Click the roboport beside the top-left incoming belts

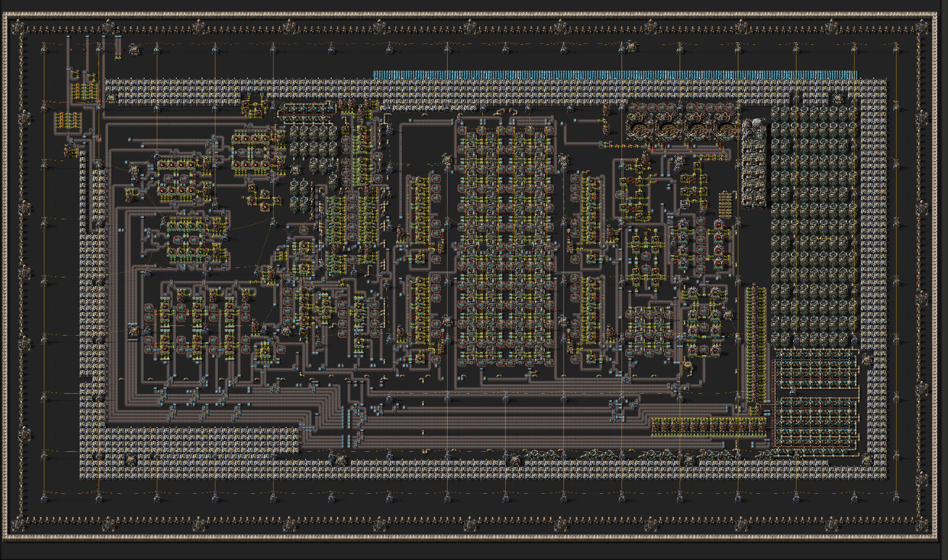point(134,50)
